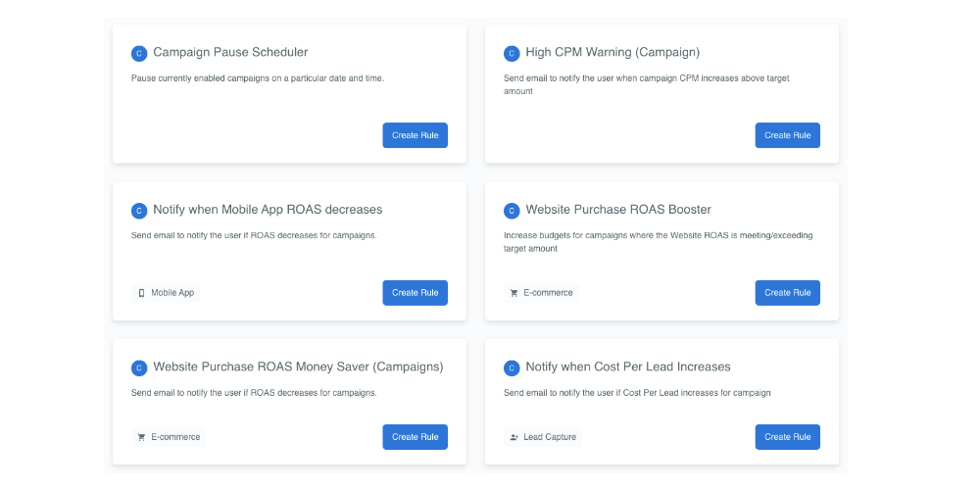Viewport: 980px width, 490px height.
Task: Create Rule for Cost Per Lead Increases
Action: pos(788,437)
